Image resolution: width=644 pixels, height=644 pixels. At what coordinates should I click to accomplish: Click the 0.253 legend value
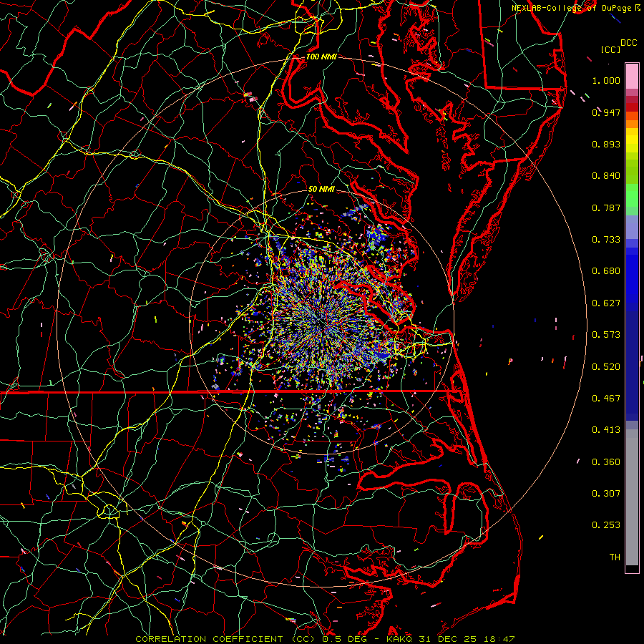[606, 525]
